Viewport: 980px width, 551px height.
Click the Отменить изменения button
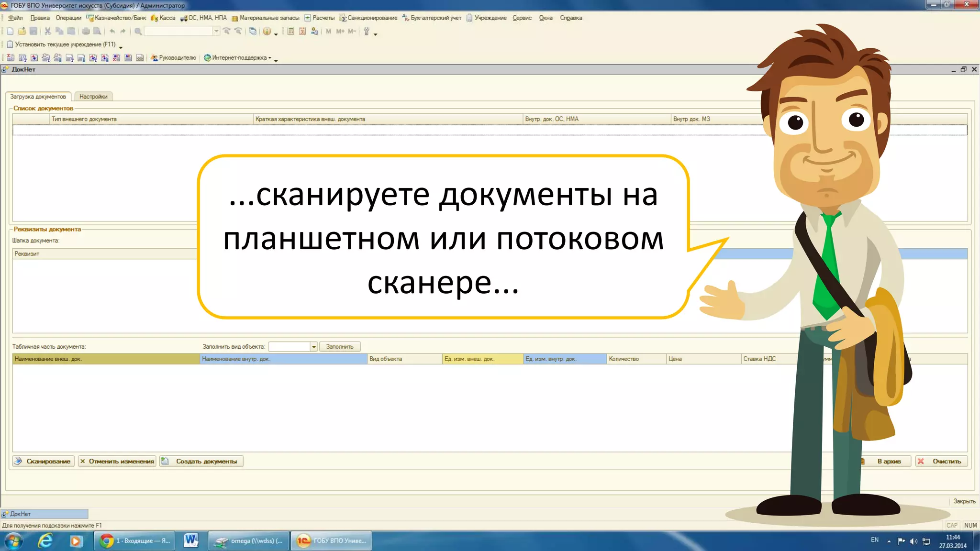[117, 462]
